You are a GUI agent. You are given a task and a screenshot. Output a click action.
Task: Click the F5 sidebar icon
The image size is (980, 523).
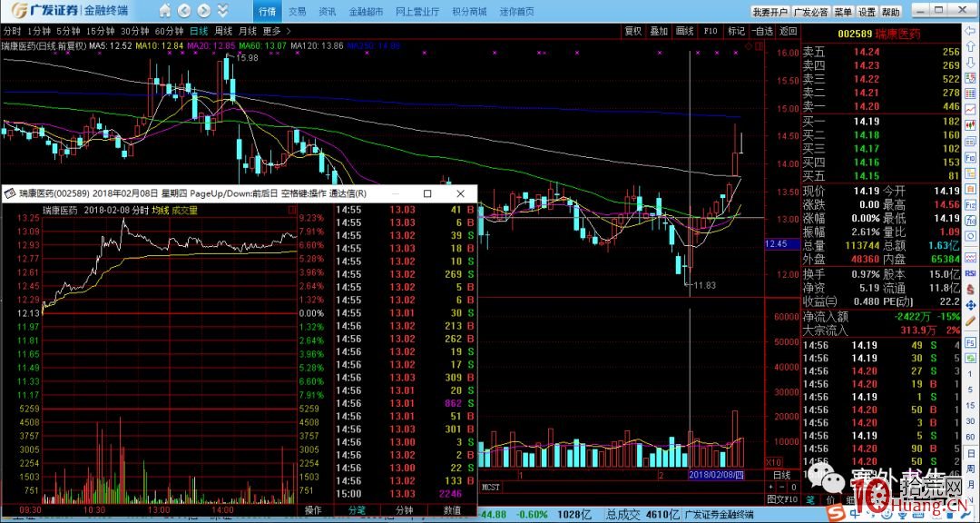click(971, 342)
